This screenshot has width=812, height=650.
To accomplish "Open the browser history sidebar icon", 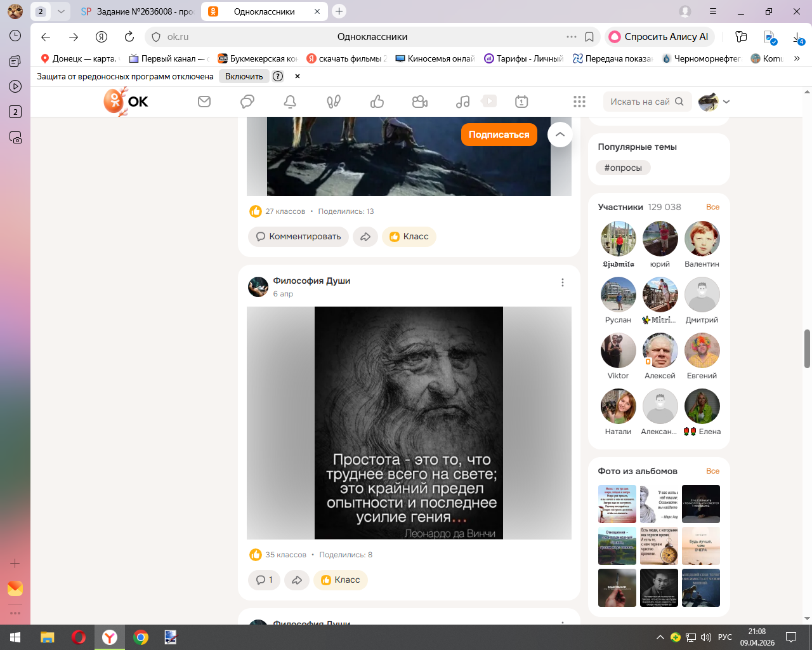I will pos(15,36).
